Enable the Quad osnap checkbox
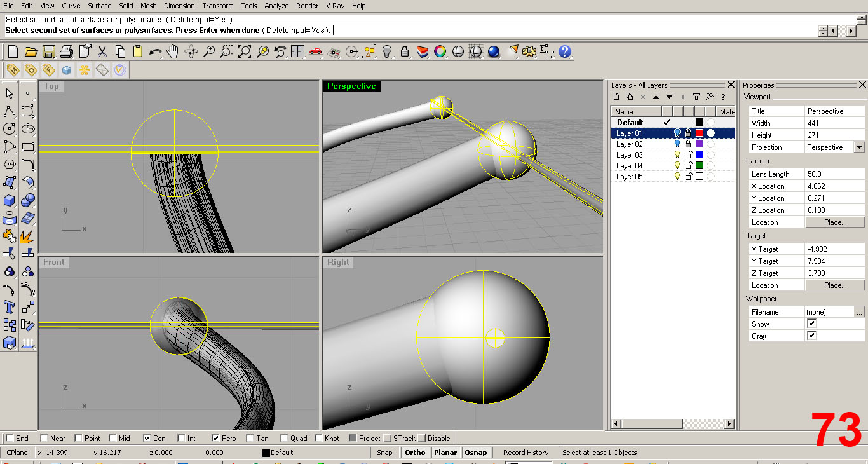868x464 pixels. point(284,438)
